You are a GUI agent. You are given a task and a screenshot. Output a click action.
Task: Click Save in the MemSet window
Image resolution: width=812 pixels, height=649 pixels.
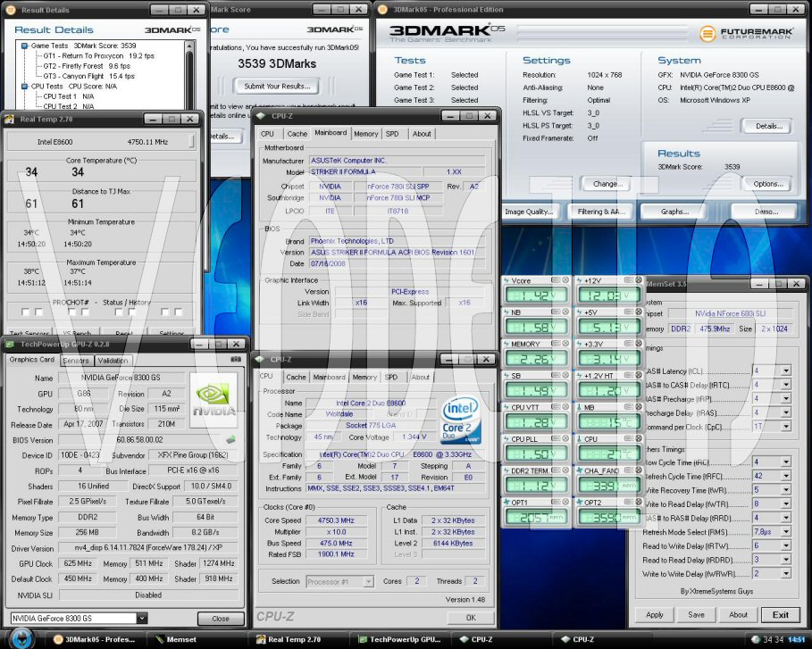pyautogui.click(x=696, y=614)
